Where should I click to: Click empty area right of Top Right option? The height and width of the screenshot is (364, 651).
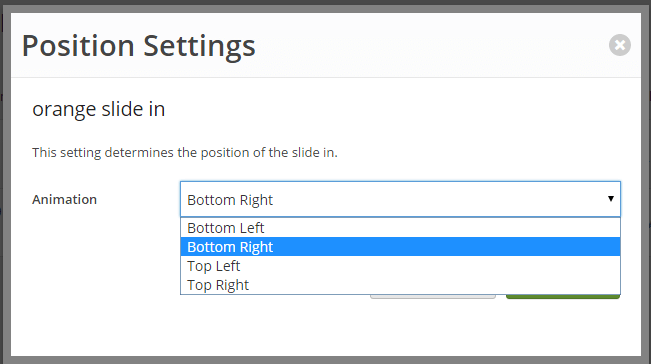434,285
